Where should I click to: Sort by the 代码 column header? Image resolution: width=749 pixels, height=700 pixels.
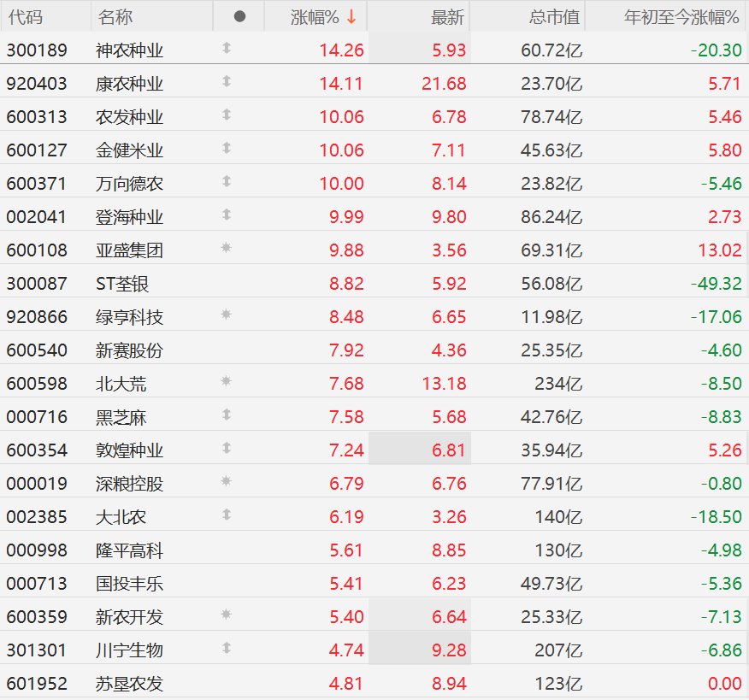(26, 17)
